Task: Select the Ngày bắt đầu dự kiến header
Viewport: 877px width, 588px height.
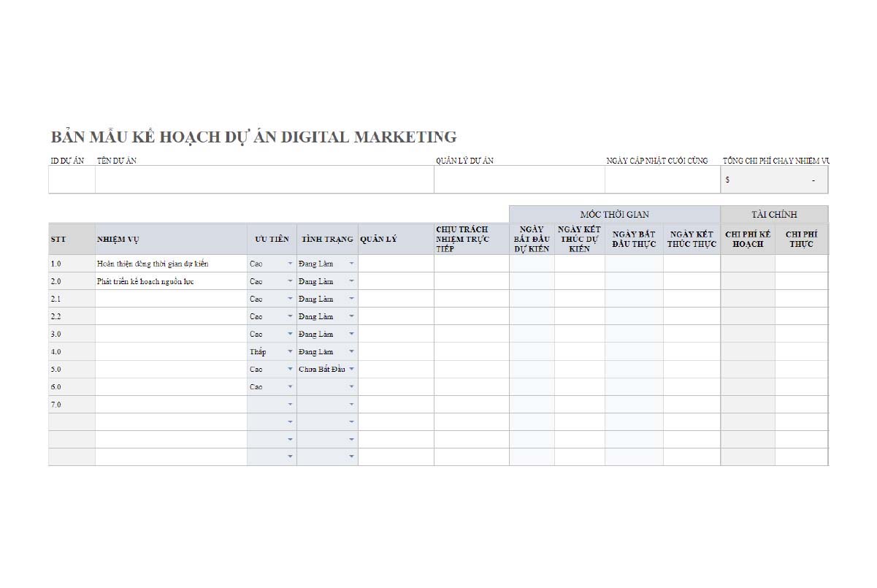Action: (532, 239)
